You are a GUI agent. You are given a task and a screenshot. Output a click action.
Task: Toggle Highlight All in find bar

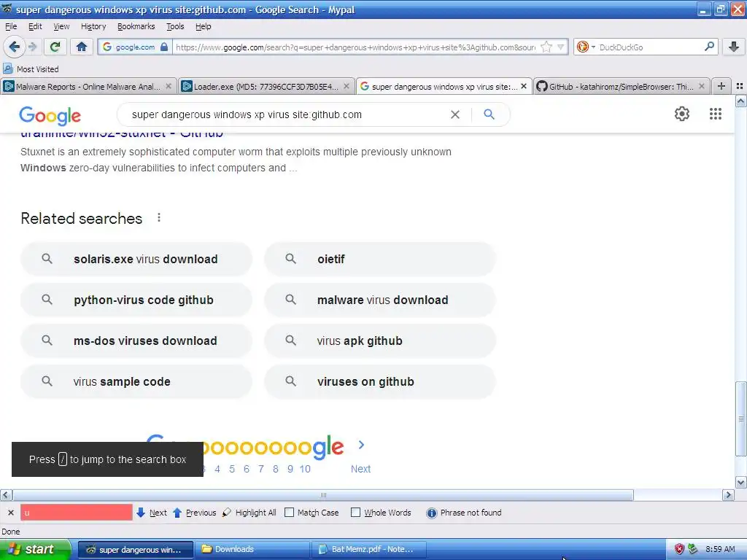point(249,513)
